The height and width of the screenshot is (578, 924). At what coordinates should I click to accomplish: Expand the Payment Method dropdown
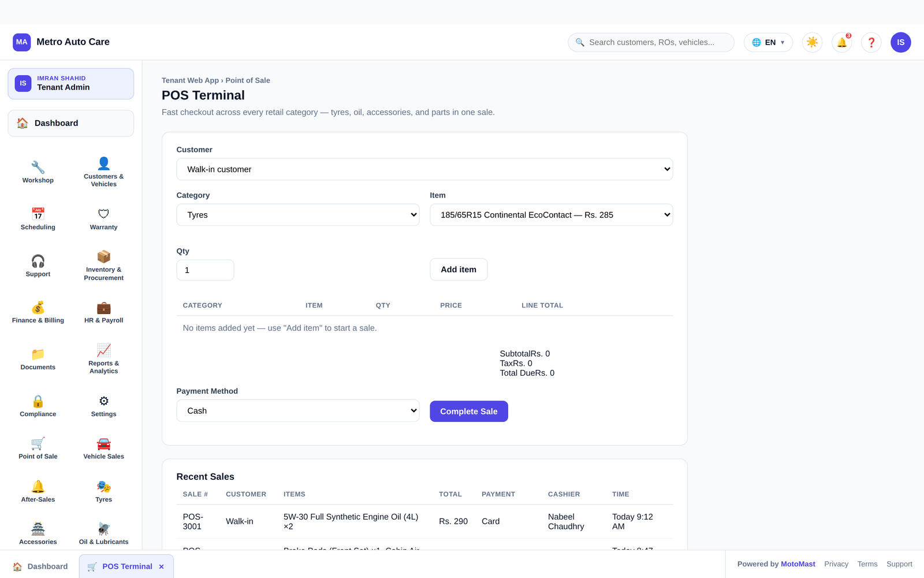pyautogui.click(x=298, y=411)
